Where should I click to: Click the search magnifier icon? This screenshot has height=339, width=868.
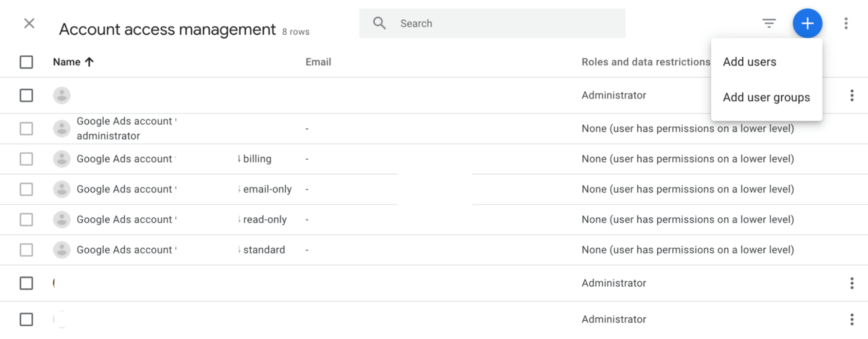tap(379, 24)
